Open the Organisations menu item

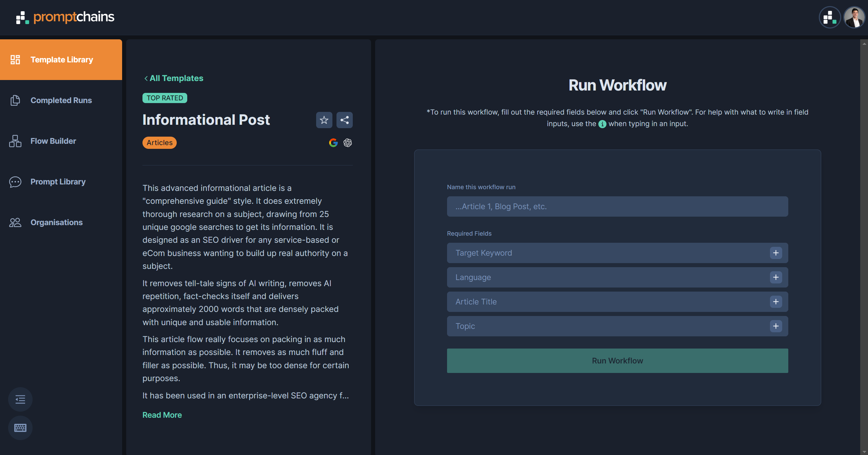click(x=56, y=222)
